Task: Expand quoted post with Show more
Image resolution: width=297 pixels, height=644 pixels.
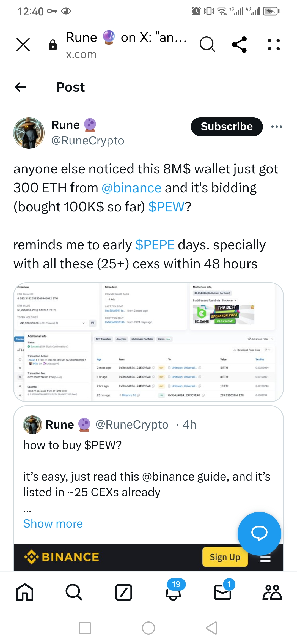Action: click(53, 523)
